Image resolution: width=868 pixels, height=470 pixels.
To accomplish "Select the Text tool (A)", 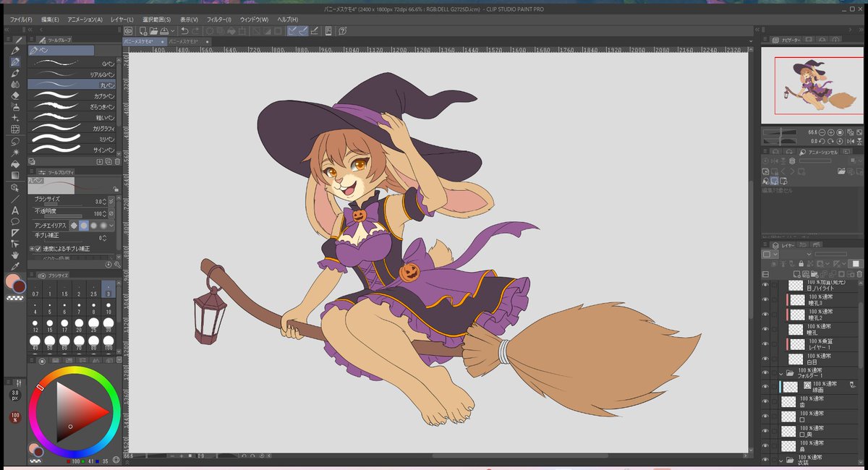I will tap(15, 210).
